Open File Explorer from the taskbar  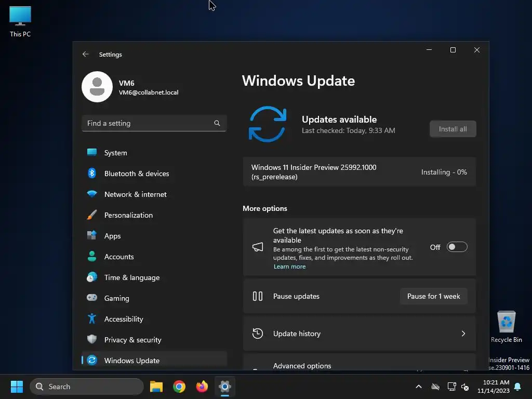156,387
